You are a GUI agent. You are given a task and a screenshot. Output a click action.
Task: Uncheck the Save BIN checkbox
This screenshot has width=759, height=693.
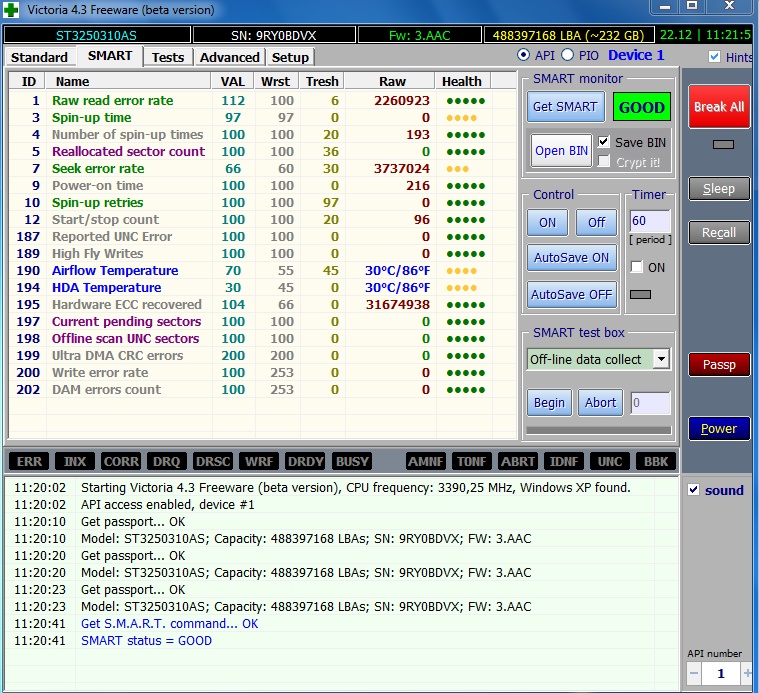point(604,142)
